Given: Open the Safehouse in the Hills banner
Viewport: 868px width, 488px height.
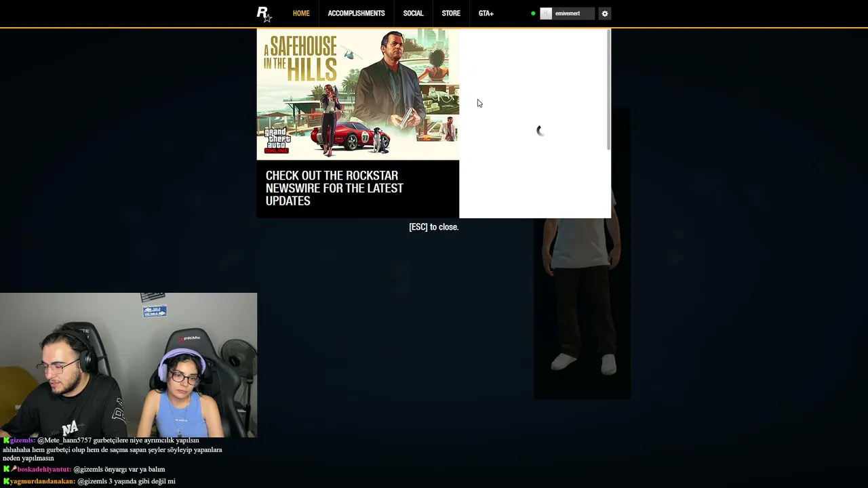Looking at the screenshot, I should pos(358,94).
